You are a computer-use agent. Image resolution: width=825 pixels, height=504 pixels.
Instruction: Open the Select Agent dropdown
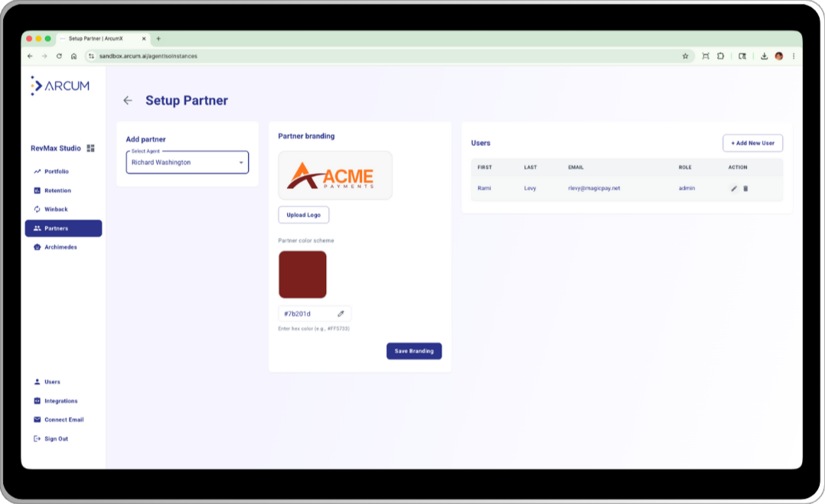[x=187, y=162]
